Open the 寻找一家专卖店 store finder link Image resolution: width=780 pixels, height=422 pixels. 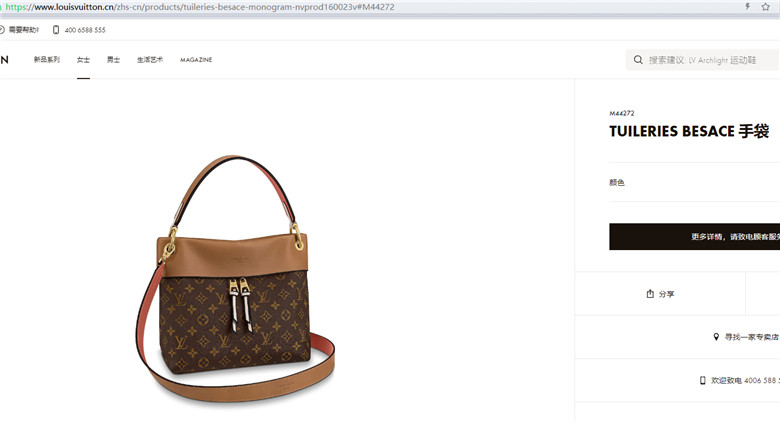pos(752,337)
